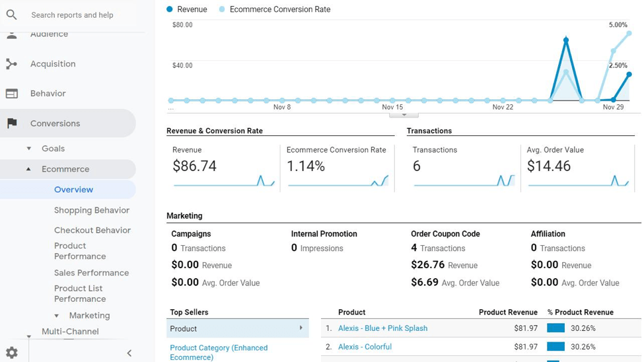Viewport: 644px width, 362px height.
Task: Expand the Goals submenu
Action: click(28, 149)
